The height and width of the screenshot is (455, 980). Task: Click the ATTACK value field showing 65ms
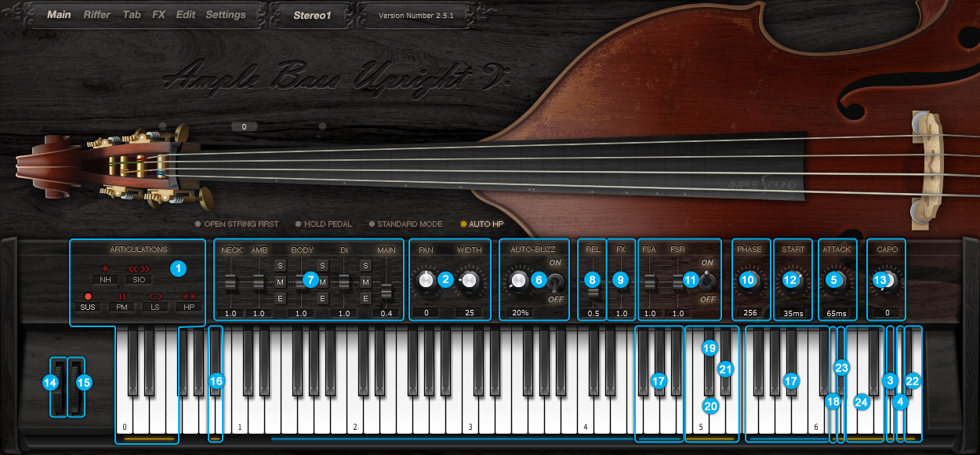836,313
